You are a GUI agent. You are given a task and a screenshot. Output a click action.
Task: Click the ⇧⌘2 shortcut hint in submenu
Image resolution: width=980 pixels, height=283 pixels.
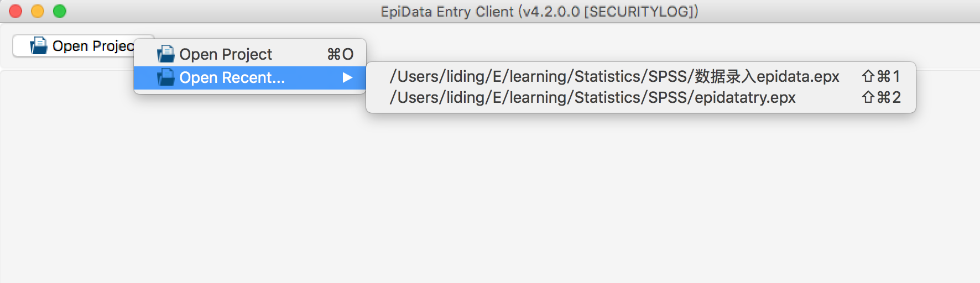(x=881, y=98)
